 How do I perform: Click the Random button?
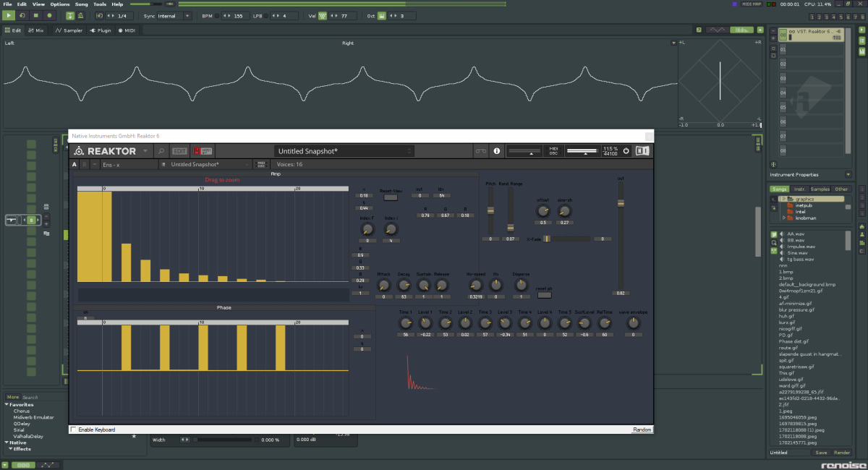click(x=642, y=430)
